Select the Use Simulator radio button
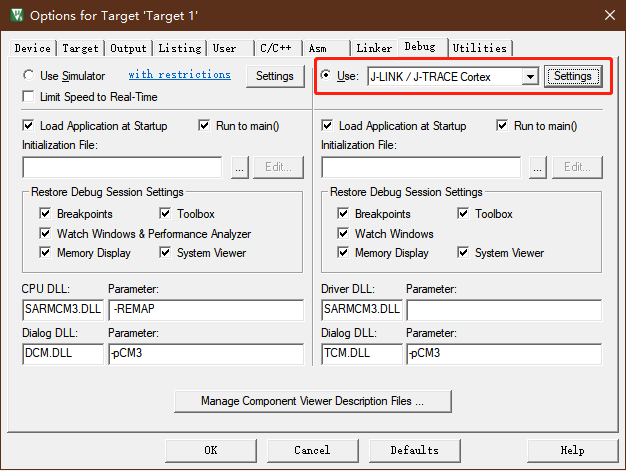 tap(28, 75)
